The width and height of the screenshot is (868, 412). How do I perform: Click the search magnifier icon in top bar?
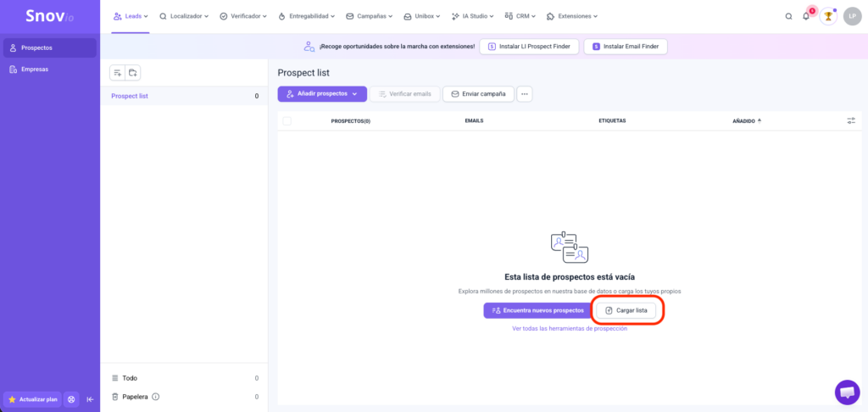pos(788,16)
